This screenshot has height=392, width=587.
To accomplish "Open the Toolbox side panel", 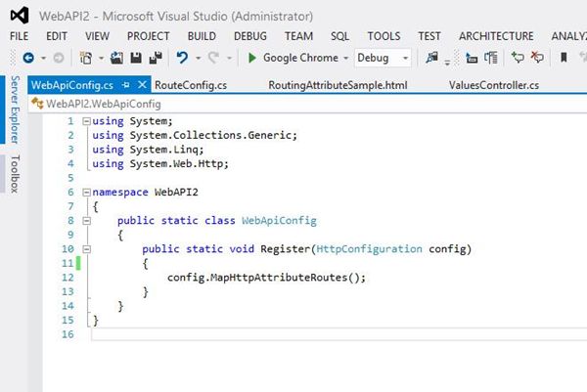I will pyautogui.click(x=15, y=174).
